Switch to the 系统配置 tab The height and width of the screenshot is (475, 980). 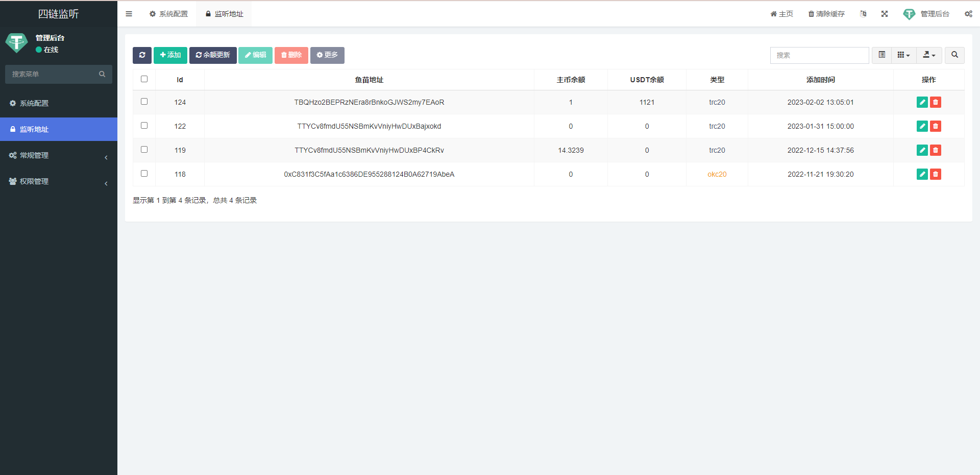coord(168,14)
